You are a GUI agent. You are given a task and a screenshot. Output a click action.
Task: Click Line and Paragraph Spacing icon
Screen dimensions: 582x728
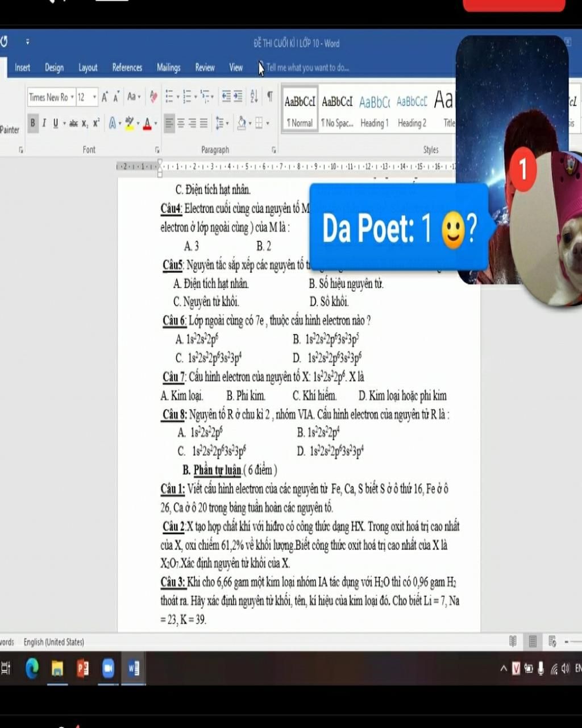(220, 123)
